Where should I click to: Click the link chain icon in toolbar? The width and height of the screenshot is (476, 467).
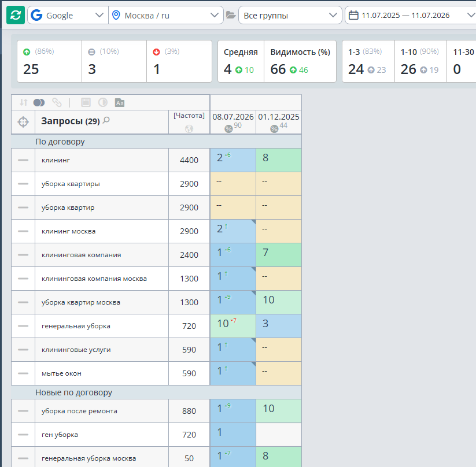tap(57, 102)
